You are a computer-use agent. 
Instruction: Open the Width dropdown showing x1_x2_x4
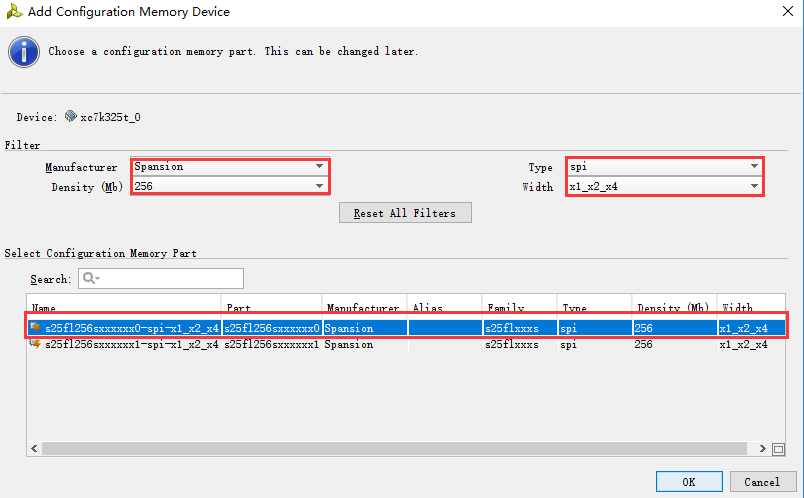(665, 186)
